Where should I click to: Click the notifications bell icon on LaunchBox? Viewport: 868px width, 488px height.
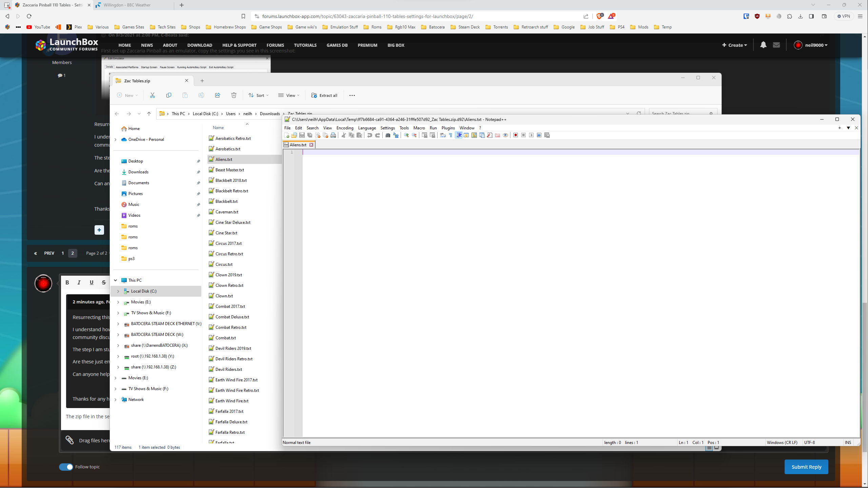[x=763, y=45]
